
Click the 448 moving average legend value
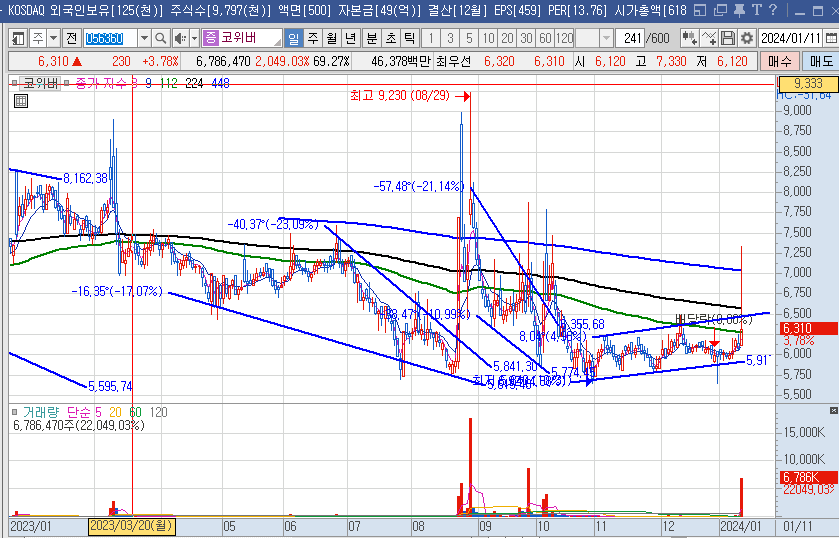[220, 83]
